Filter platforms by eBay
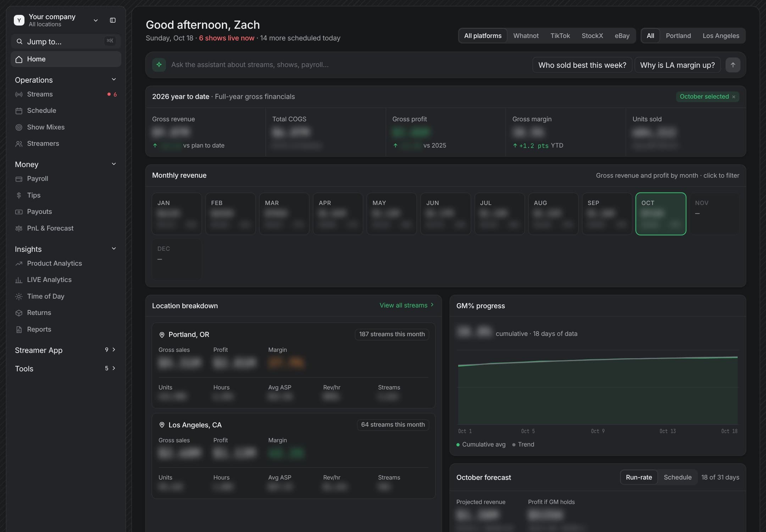The image size is (766, 532). 622,36
